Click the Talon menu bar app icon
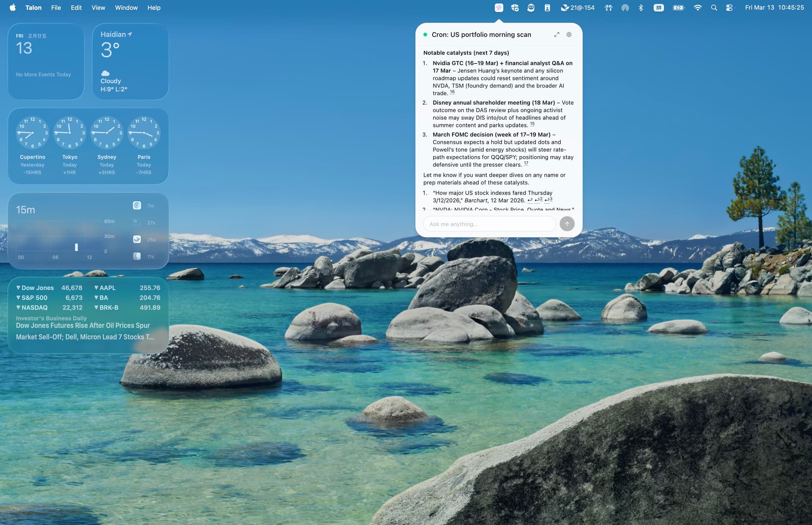The width and height of the screenshot is (812, 525). tap(499, 8)
